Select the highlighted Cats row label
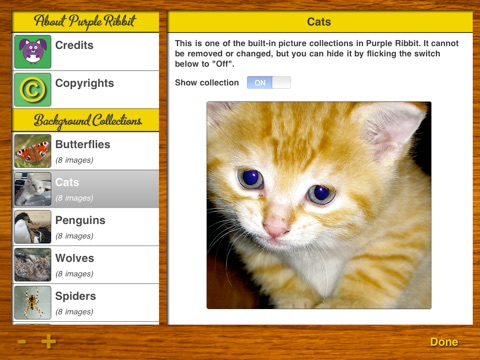 67,182
